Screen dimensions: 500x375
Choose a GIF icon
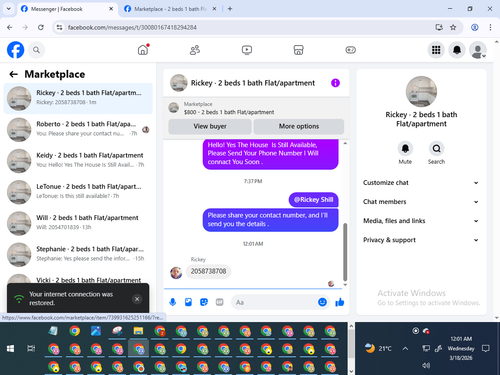(x=219, y=302)
